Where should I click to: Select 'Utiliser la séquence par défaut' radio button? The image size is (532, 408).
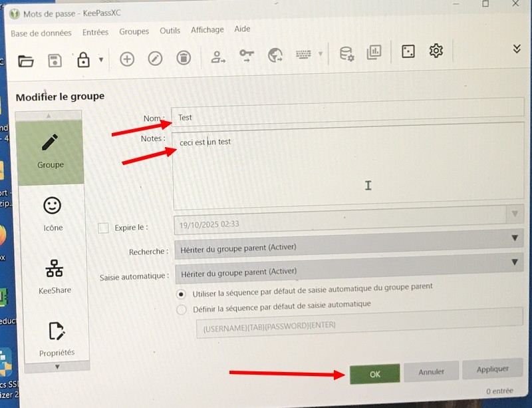point(181,294)
